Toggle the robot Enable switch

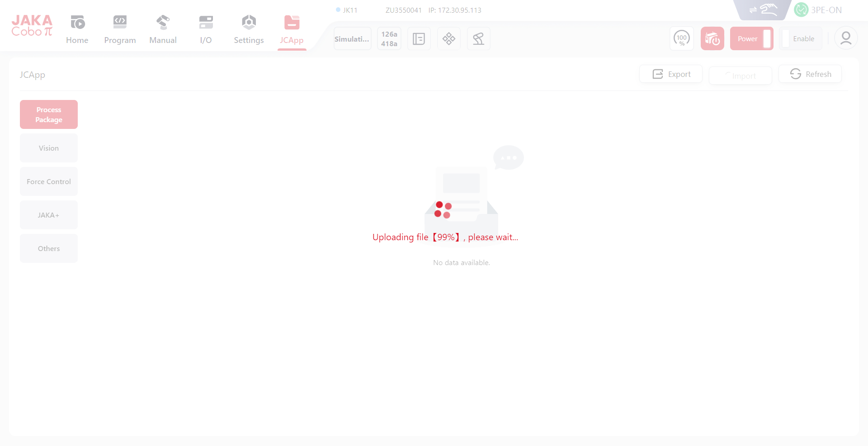pos(800,39)
